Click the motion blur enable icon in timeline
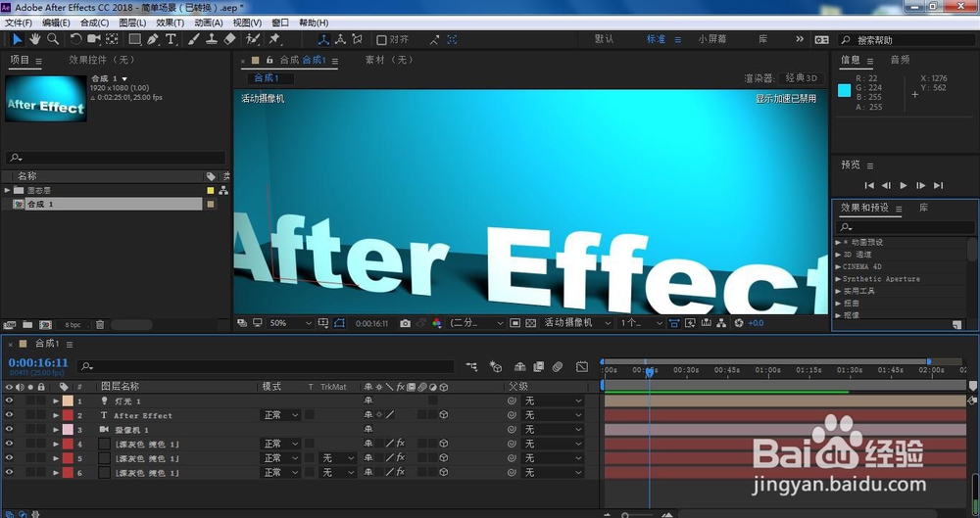 558,367
